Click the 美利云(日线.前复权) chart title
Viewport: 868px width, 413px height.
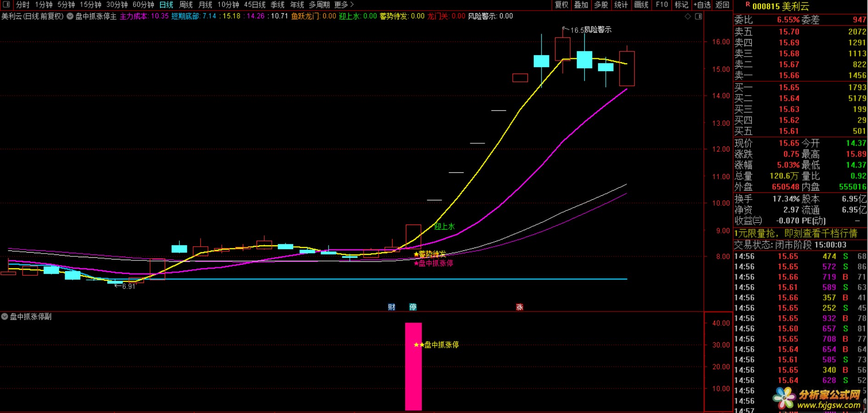click(32, 16)
